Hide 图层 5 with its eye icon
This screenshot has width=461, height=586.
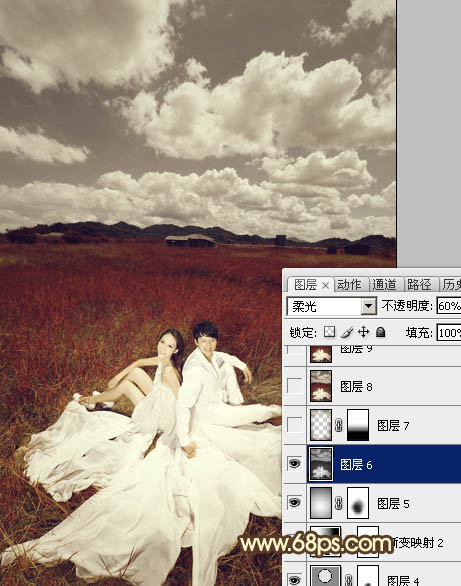[x=295, y=503]
